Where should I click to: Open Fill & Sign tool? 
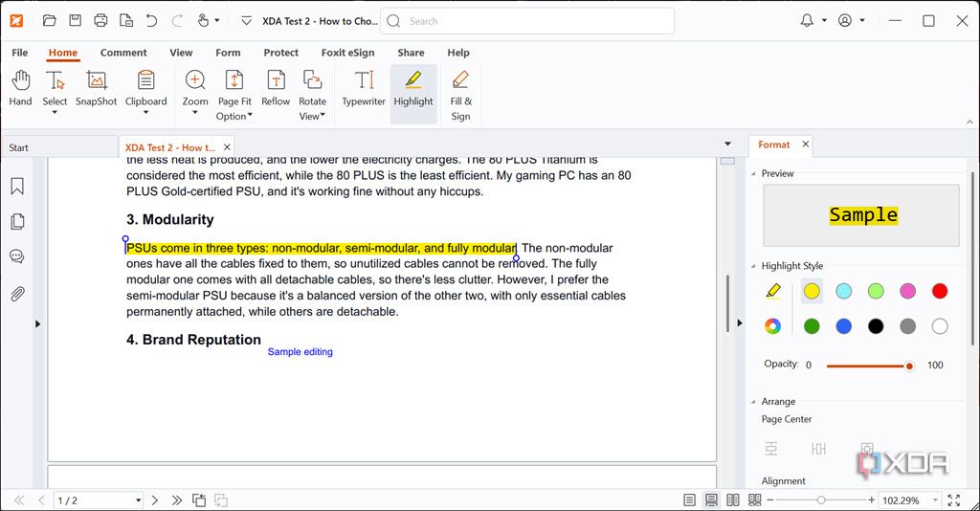pos(460,95)
